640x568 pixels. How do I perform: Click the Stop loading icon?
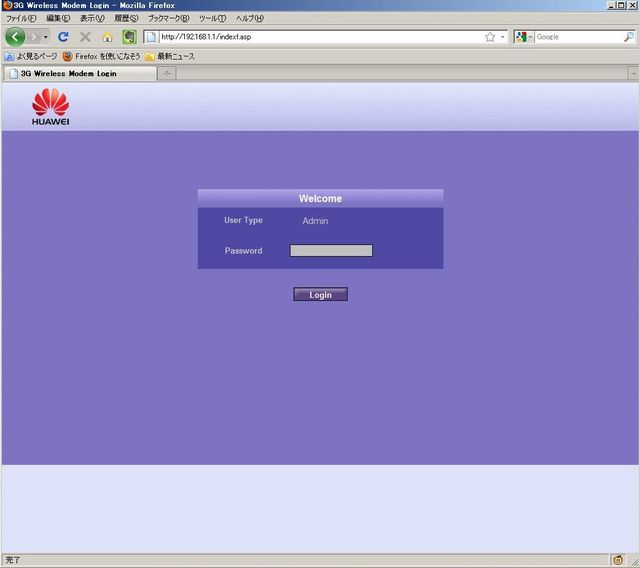click(x=85, y=37)
